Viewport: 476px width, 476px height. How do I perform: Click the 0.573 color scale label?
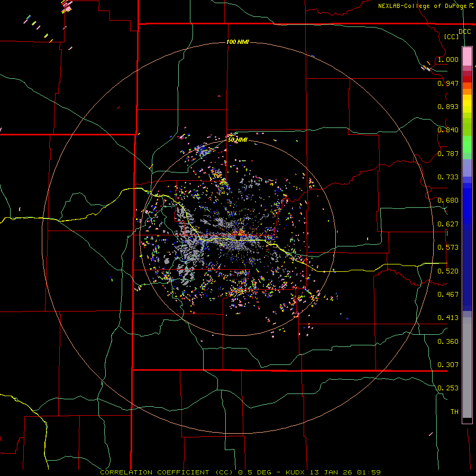click(448, 248)
